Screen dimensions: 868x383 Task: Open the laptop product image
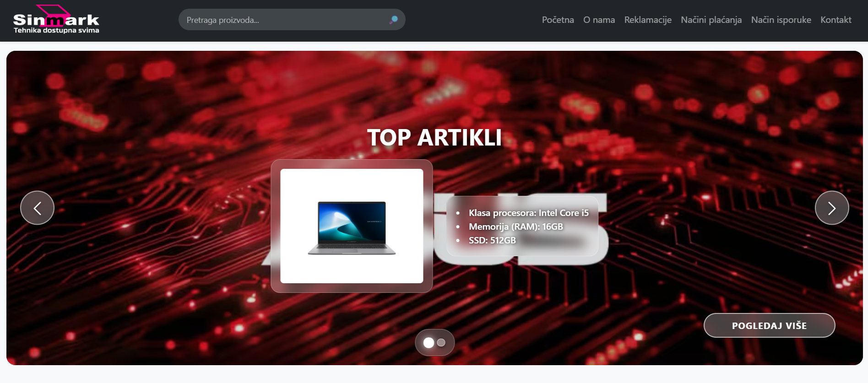point(352,226)
